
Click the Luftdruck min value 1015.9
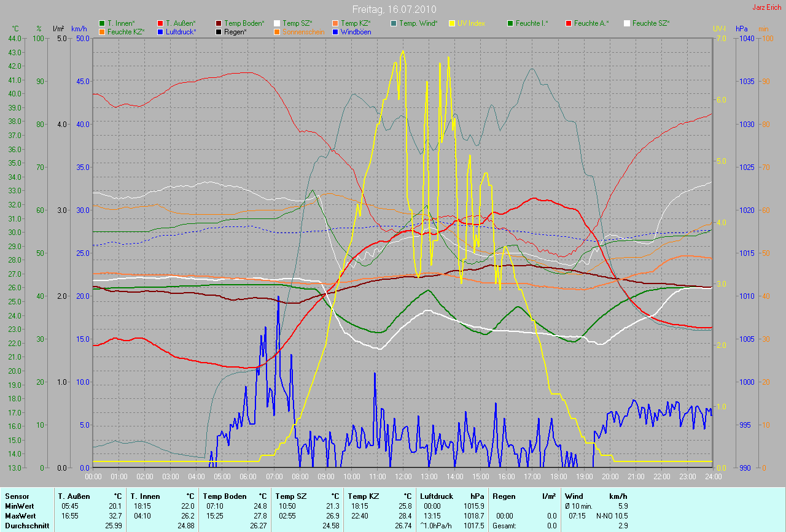(x=473, y=506)
